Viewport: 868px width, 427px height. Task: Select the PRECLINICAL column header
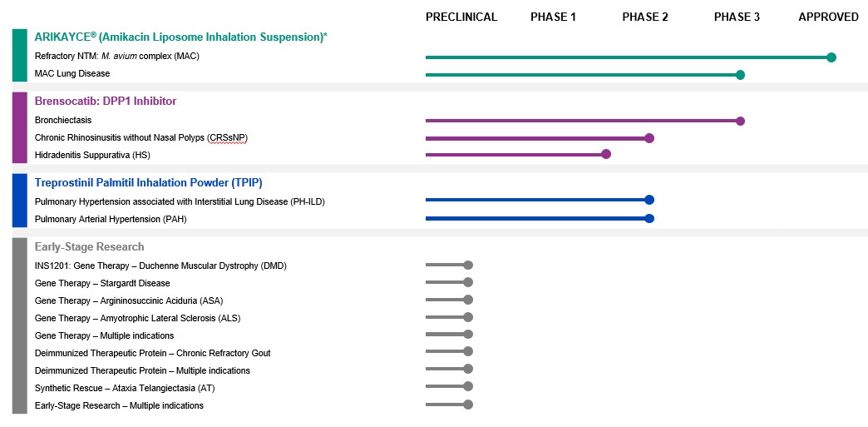(x=461, y=17)
